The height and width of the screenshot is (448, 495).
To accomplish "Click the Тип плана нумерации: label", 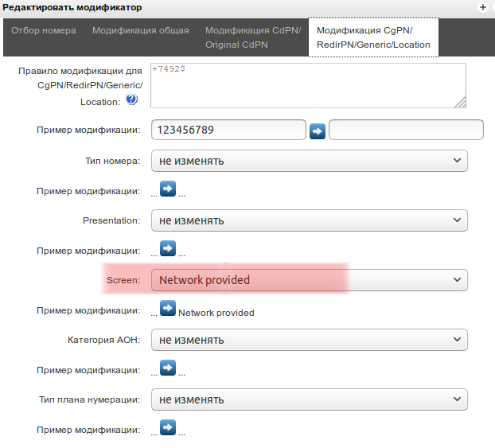I will tap(90, 399).
